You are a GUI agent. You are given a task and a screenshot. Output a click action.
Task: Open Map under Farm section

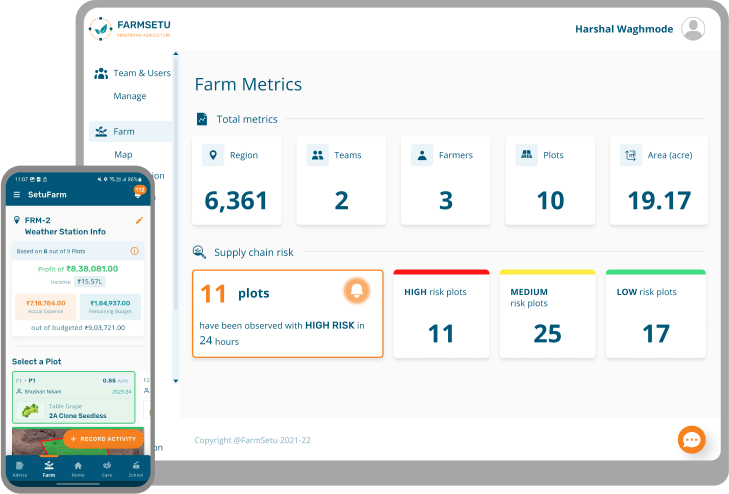point(123,155)
